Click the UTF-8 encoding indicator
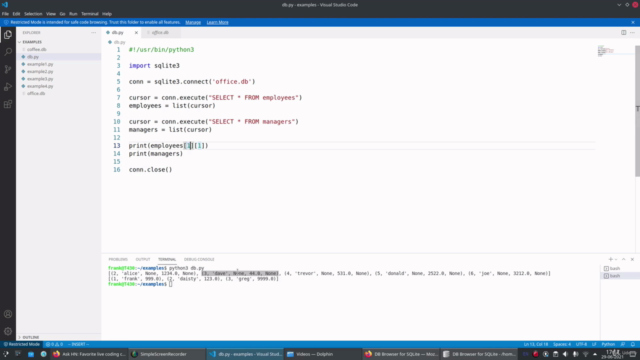 pyautogui.click(x=582, y=344)
